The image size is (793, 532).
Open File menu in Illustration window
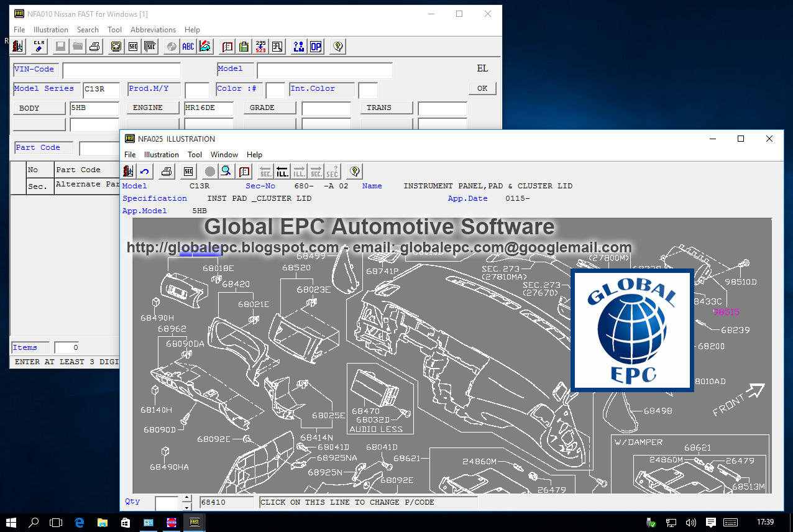pos(130,155)
